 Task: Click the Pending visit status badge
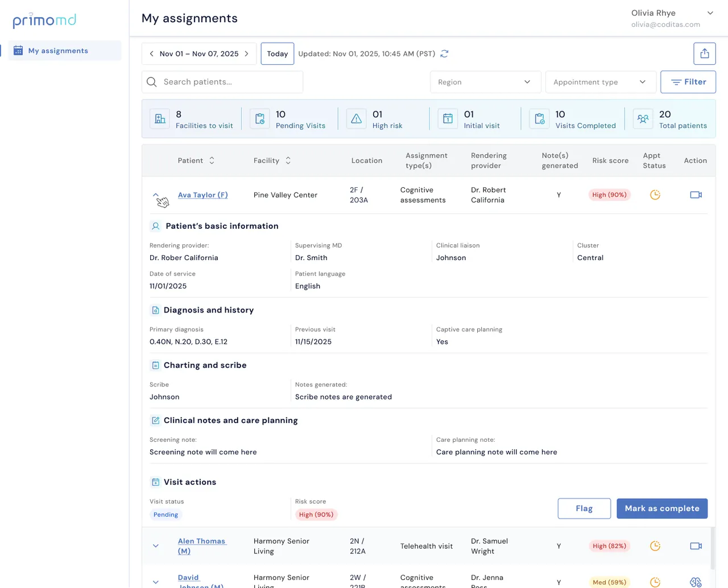pyautogui.click(x=166, y=515)
